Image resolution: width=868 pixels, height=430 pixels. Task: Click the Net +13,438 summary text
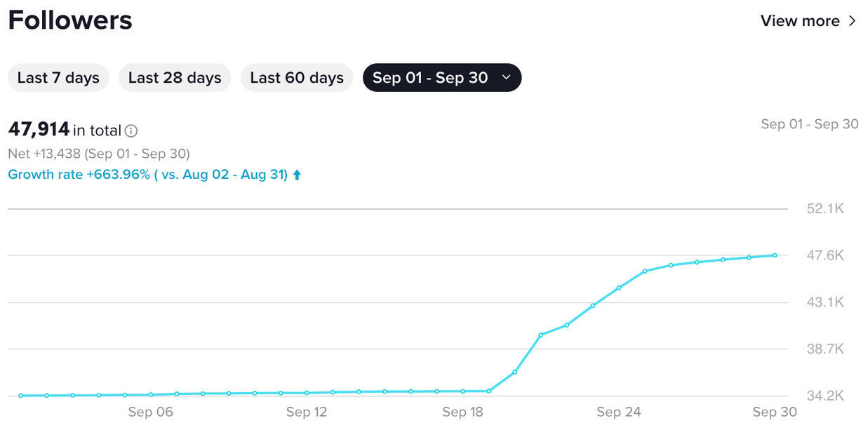(x=99, y=154)
